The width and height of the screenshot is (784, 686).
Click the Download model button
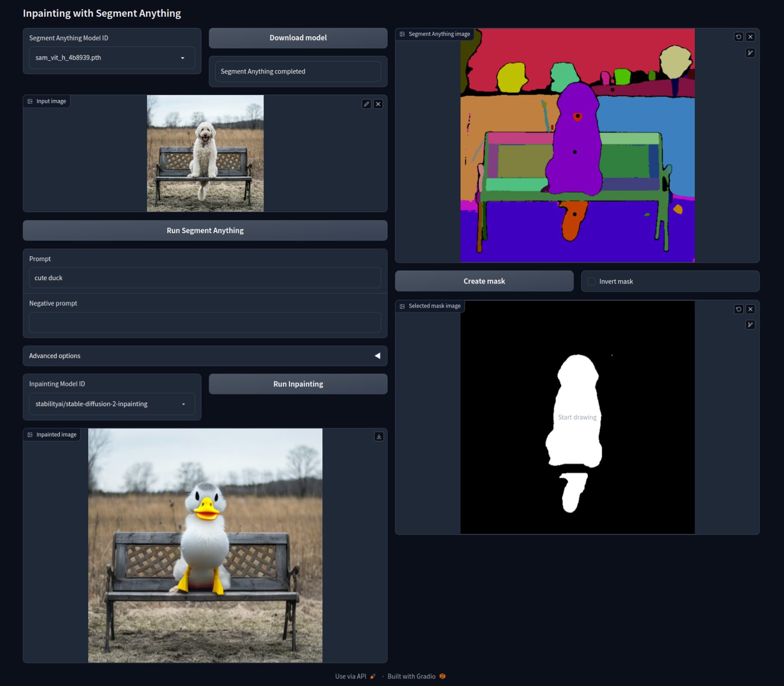[x=298, y=38]
